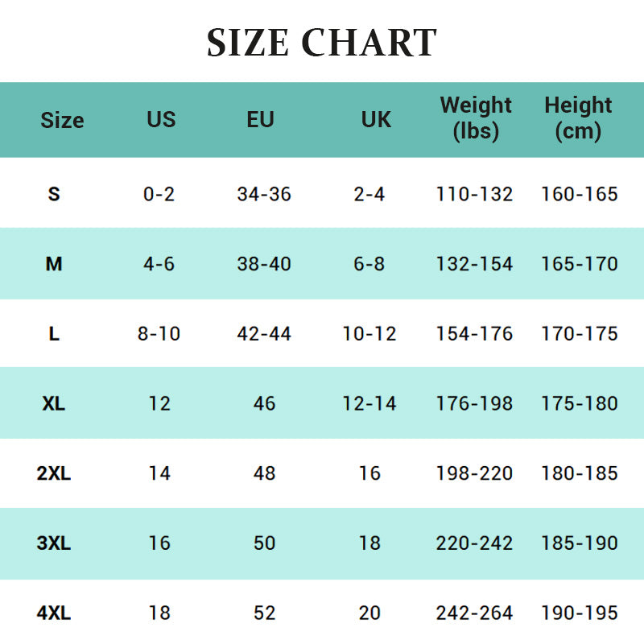Click the 2XL size row label

pyautogui.click(x=54, y=473)
